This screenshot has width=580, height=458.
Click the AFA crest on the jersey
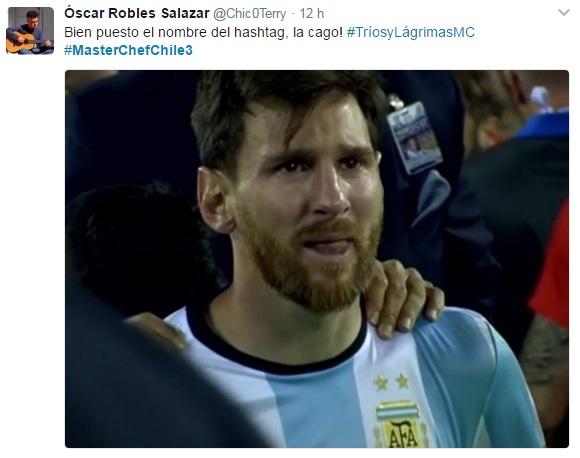400,424
